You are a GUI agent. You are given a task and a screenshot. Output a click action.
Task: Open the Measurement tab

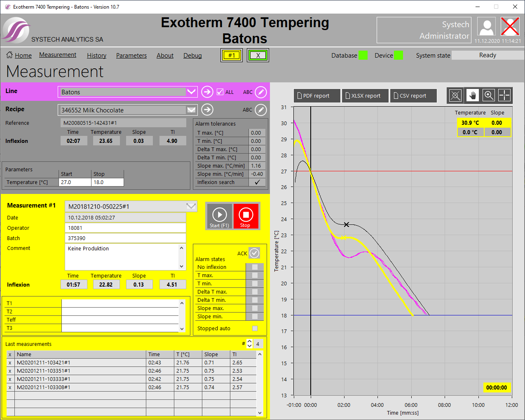[x=58, y=55]
